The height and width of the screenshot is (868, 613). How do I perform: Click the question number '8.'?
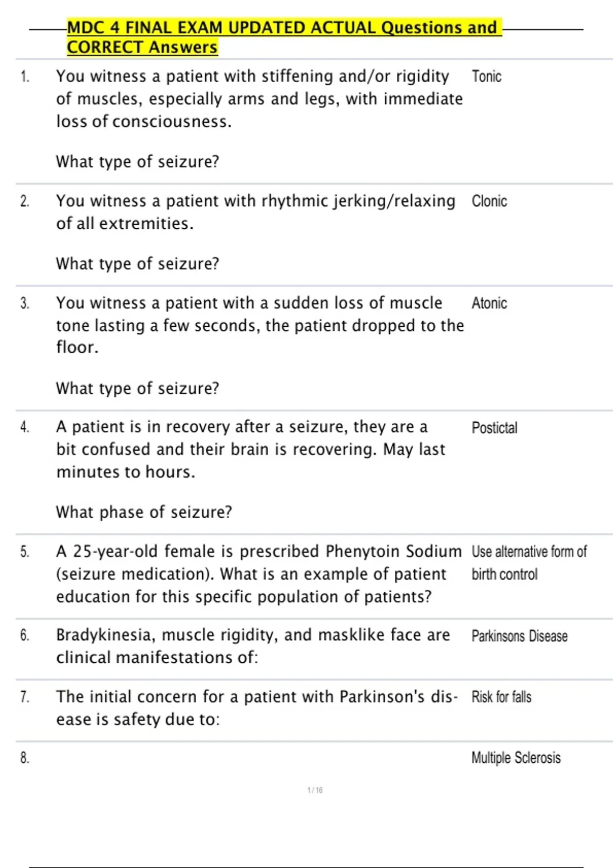(25, 758)
